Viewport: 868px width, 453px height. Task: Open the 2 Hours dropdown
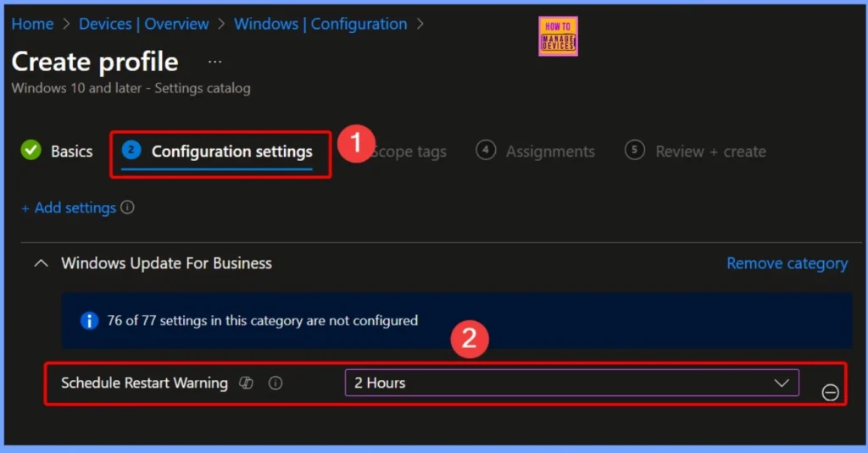tap(571, 383)
